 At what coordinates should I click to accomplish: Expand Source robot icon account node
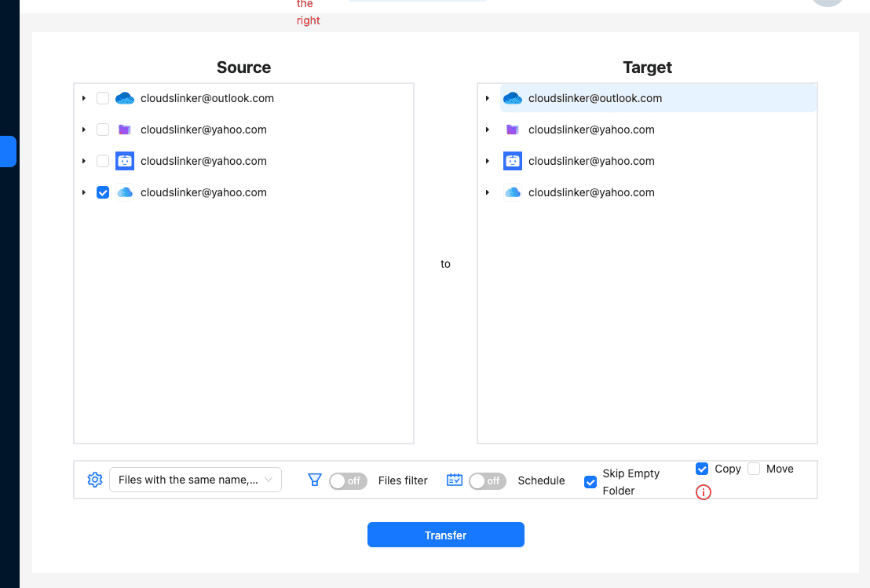coord(84,161)
